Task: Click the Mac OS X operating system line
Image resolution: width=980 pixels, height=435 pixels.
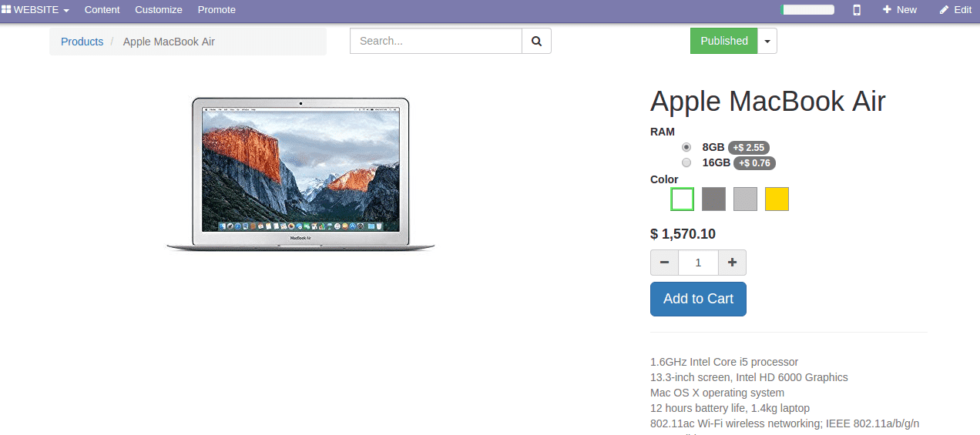Action: pos(717,393)
